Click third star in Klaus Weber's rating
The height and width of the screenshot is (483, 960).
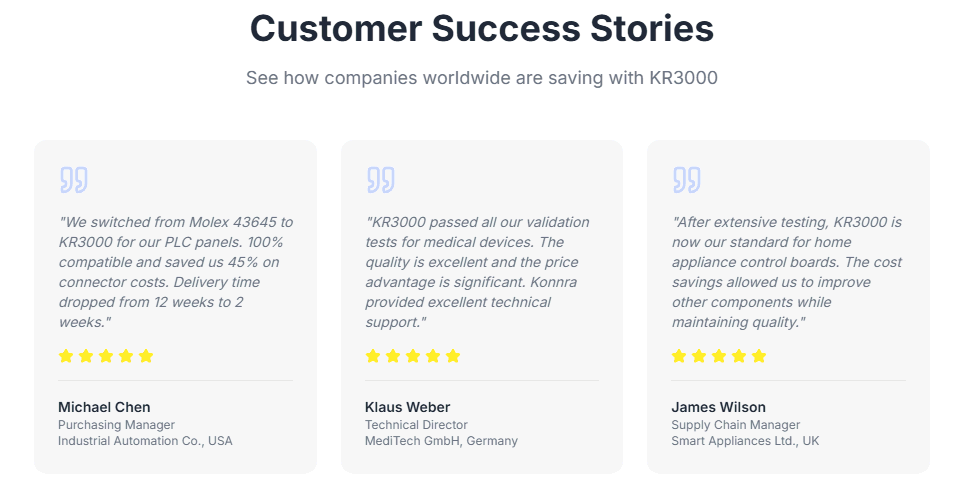point(413,356)
